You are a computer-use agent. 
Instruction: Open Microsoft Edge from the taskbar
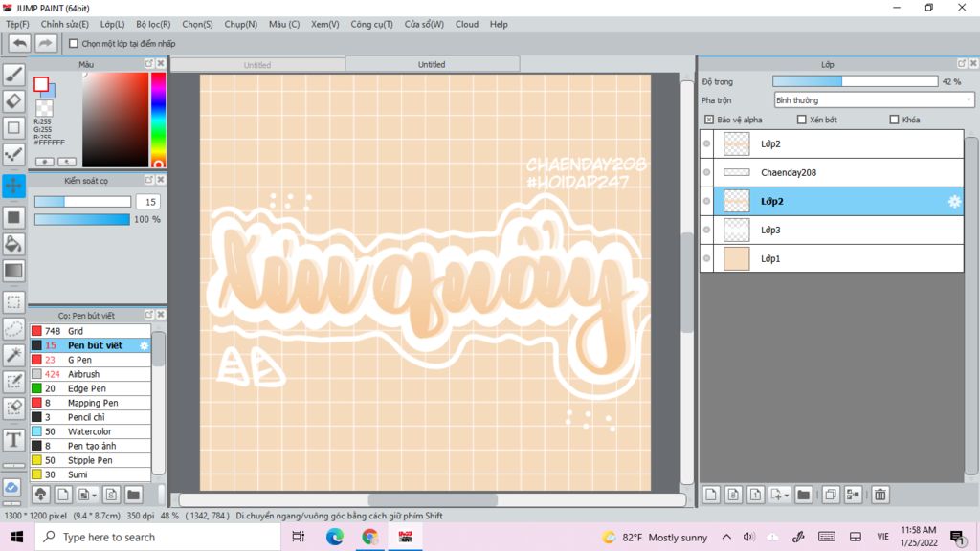coord(334,537)
